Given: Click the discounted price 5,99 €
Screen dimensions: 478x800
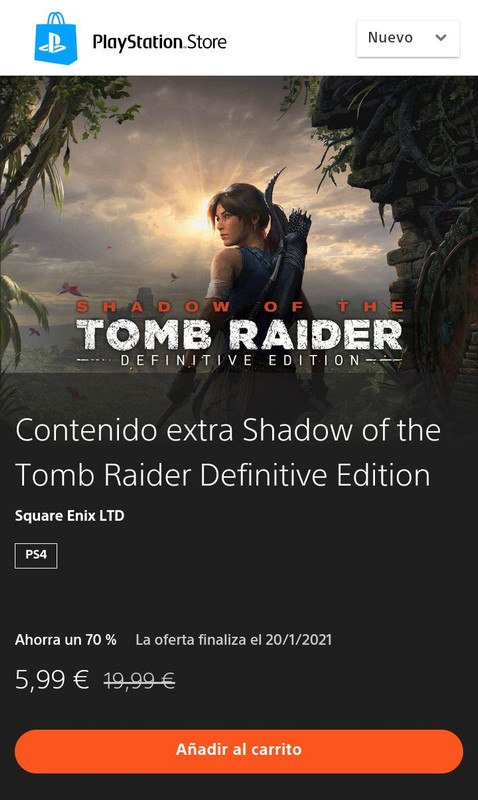Looking at the screenshot, I should (52, 680).
